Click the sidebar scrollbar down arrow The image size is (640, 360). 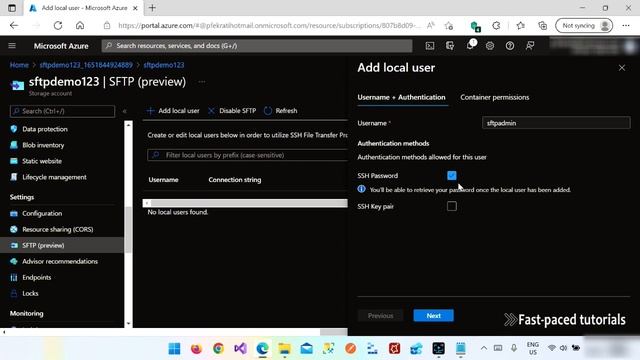click(x=128, y=324)
